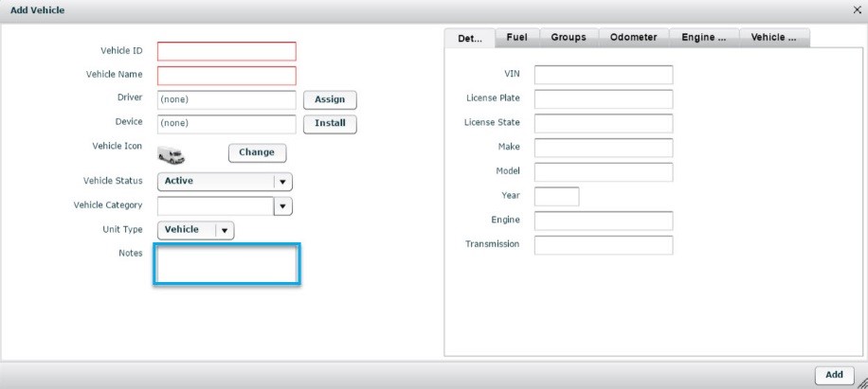Click the License Plate field
This screenshot has width=868, height=389.
click(x=603, y=99)
